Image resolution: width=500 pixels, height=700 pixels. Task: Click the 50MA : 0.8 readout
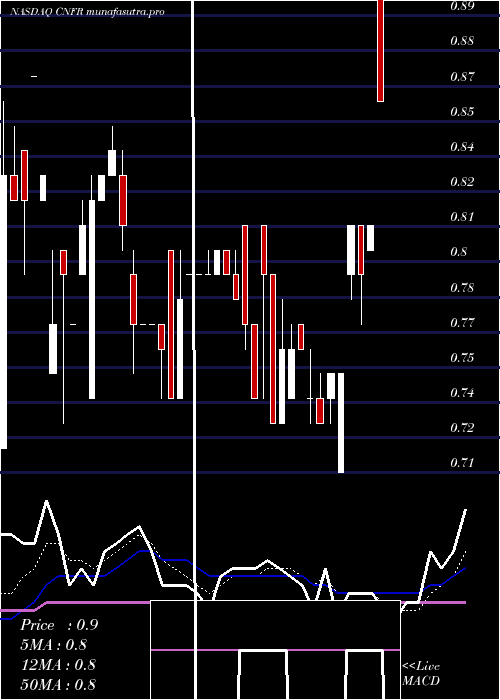58,685
